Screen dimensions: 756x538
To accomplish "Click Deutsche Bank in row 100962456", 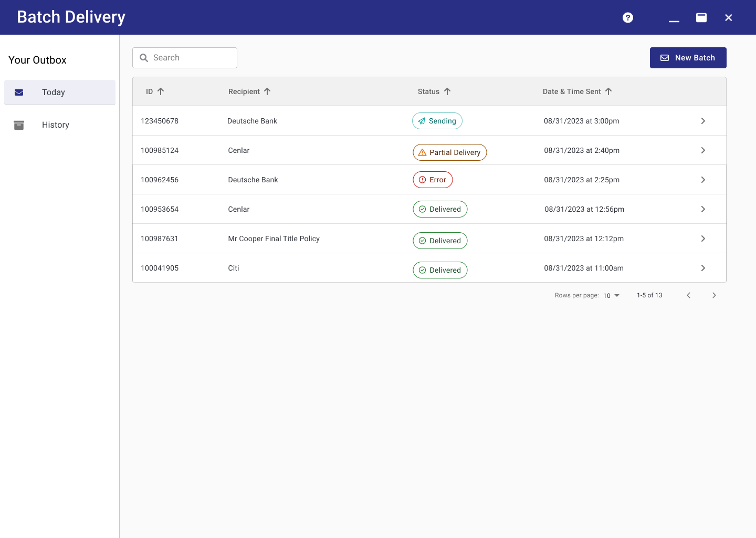I will coord(253,180).
